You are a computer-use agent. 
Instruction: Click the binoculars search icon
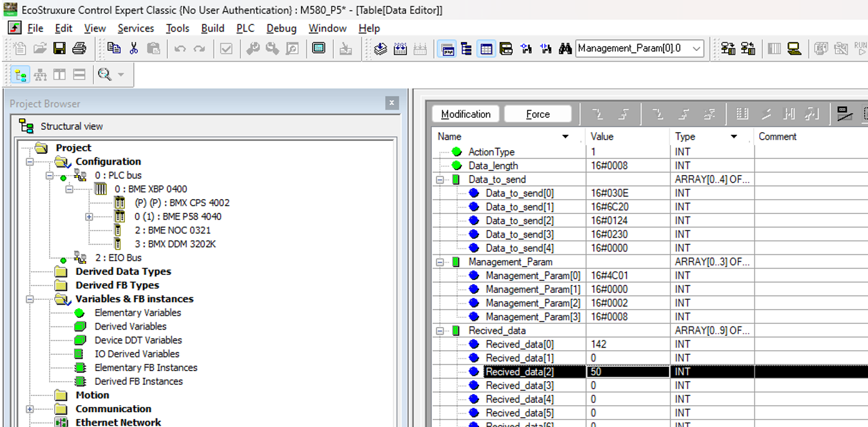[565, 48]
